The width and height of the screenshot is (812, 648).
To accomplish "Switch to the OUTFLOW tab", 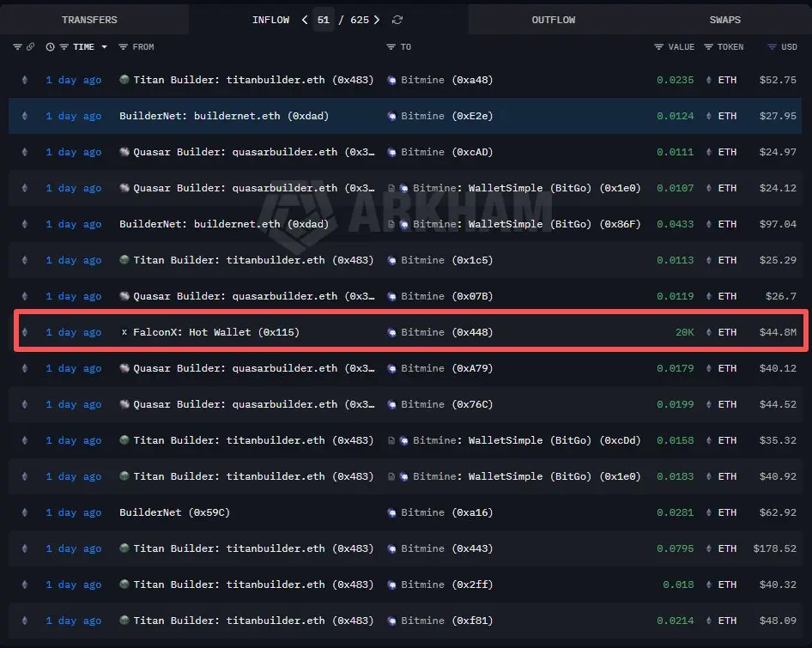I will 553,20.
